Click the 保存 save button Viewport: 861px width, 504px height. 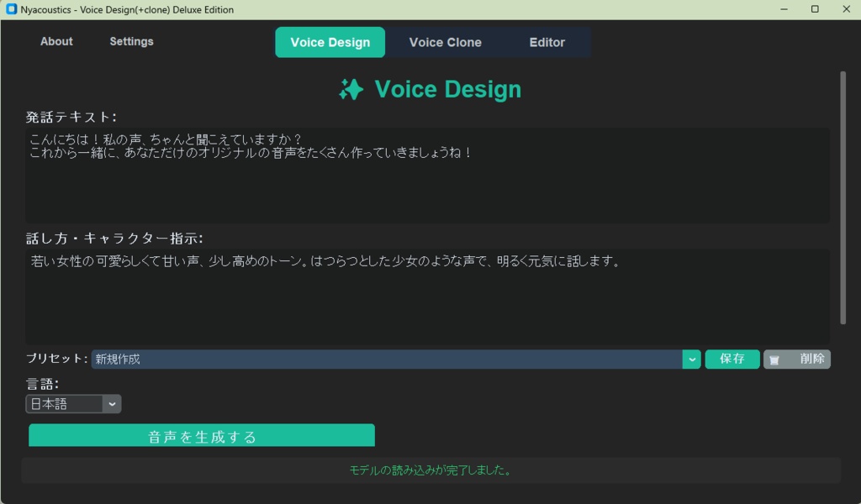732,359
